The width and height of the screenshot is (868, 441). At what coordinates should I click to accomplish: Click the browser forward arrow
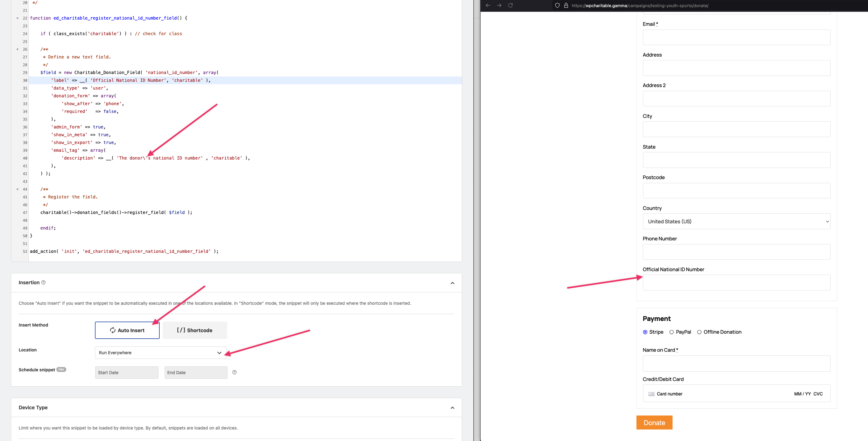click(500, 5)
